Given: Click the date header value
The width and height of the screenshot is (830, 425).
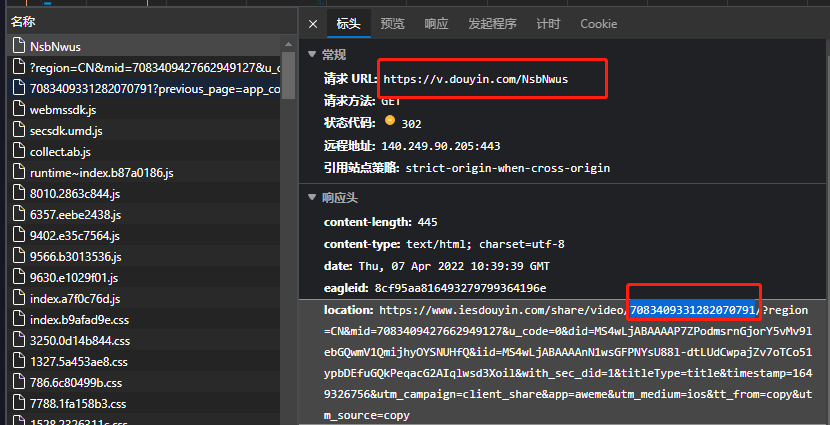Looking at the screenshot, I should 454,266.
